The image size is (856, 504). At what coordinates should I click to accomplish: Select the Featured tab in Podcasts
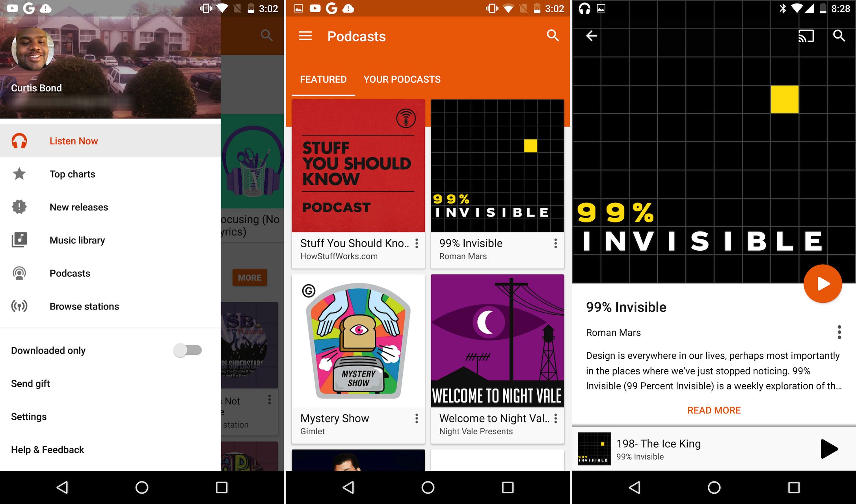324,79
